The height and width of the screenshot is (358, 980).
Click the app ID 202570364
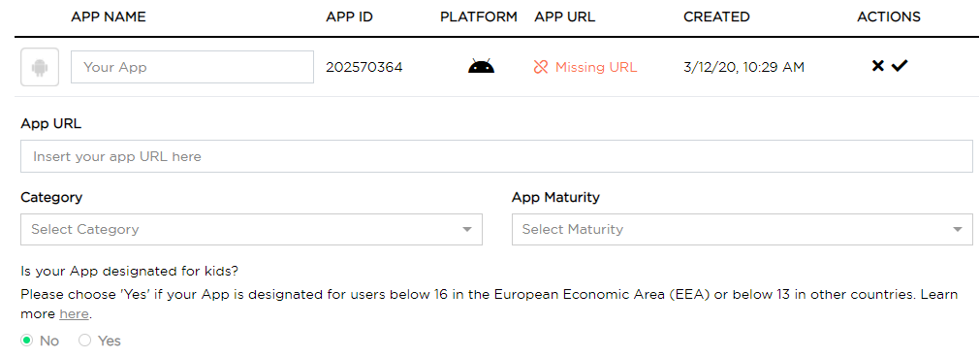(x=364, y=67)
